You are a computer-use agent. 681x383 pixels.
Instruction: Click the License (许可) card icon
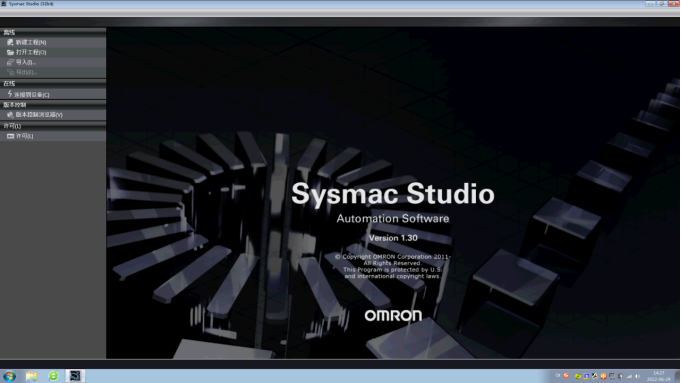point(10,136)
